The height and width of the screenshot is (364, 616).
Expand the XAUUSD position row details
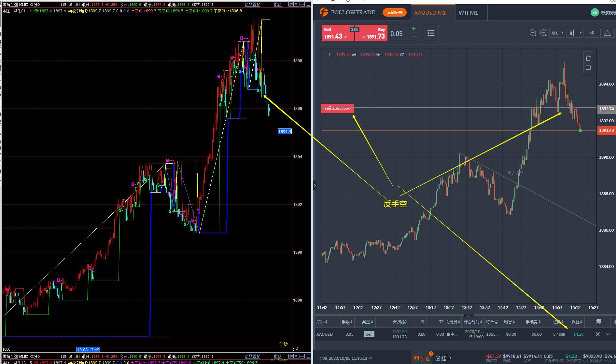pyautogui.click(x=608, y=334)
